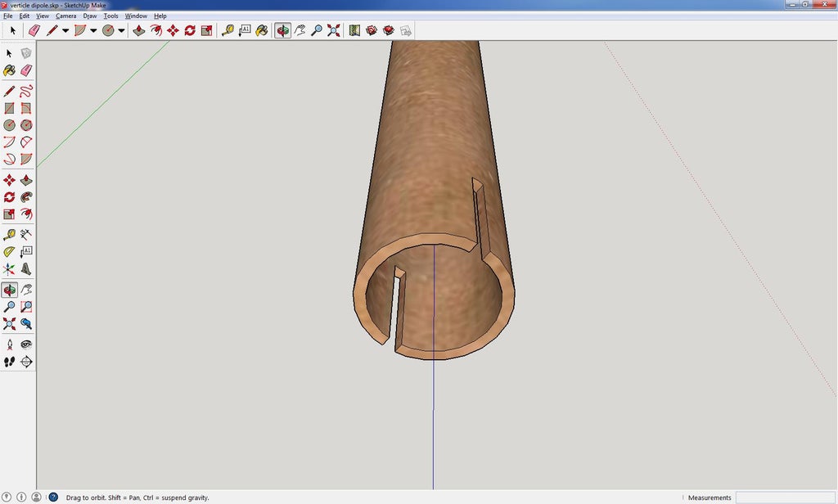Click the Measurements input box
Screen dimensions: 838x504
point(784,497)
